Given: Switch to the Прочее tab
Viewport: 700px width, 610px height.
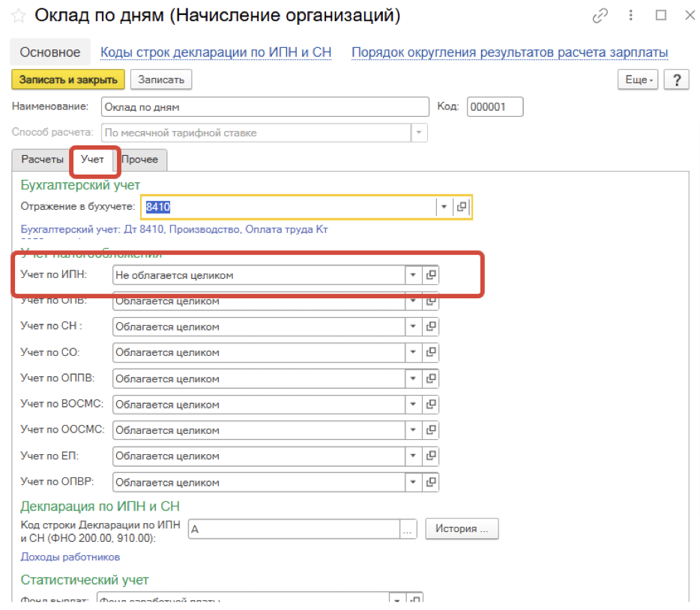Looking at the screenshot, I should pyautogui.click(x=140, y=160).
